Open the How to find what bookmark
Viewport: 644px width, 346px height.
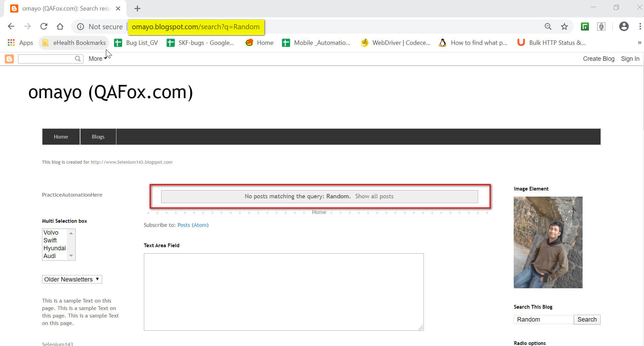click(473, 43)
